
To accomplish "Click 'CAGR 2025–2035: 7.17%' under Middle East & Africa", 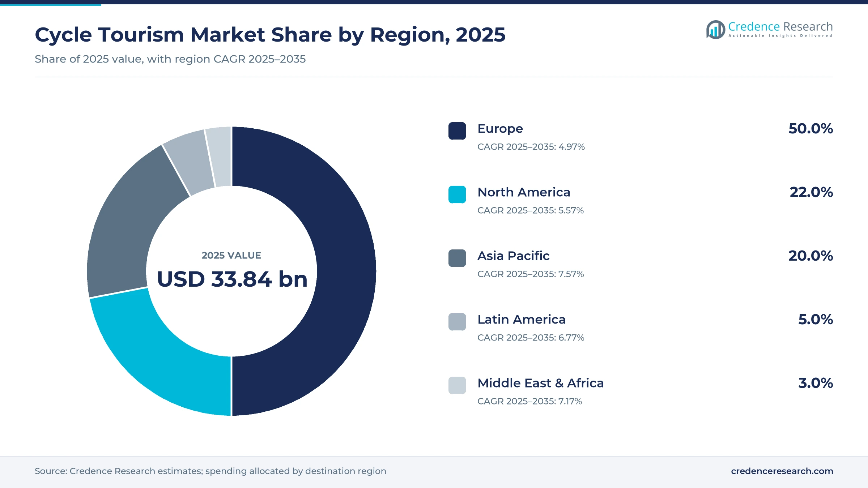I will coord(529,401).
